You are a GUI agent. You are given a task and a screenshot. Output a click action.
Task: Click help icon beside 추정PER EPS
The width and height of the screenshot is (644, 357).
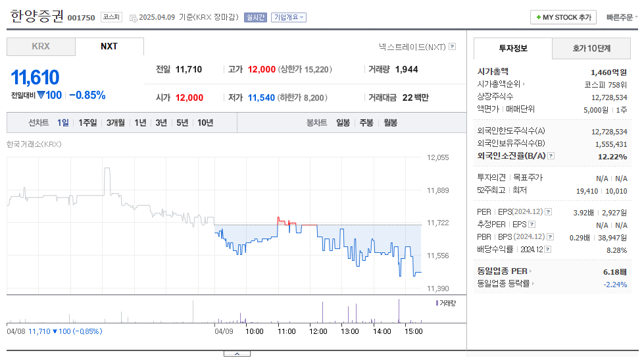(532, 225)
